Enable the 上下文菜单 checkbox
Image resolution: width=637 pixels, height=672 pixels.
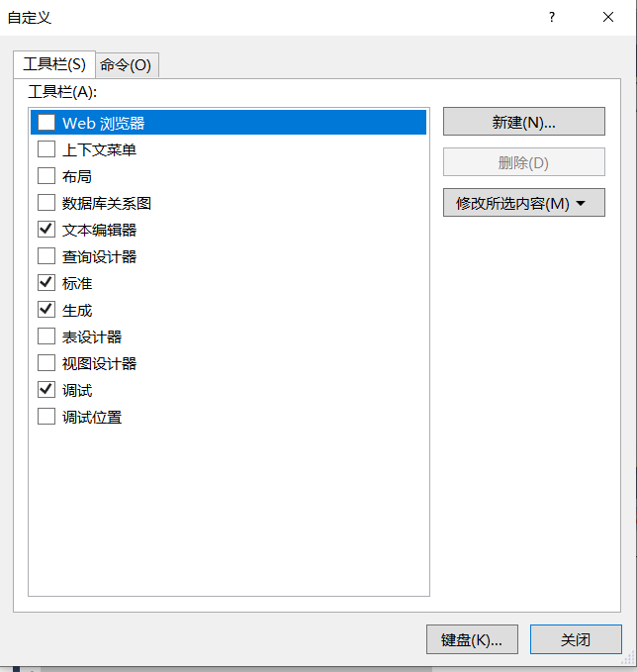(x=46, y=149)
